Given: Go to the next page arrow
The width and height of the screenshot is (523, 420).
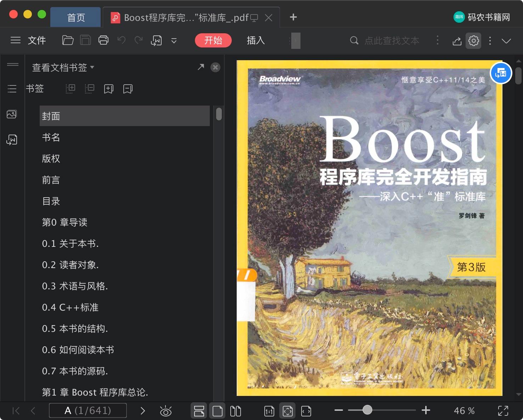Looking at the screenshot, I should [143, 411].
